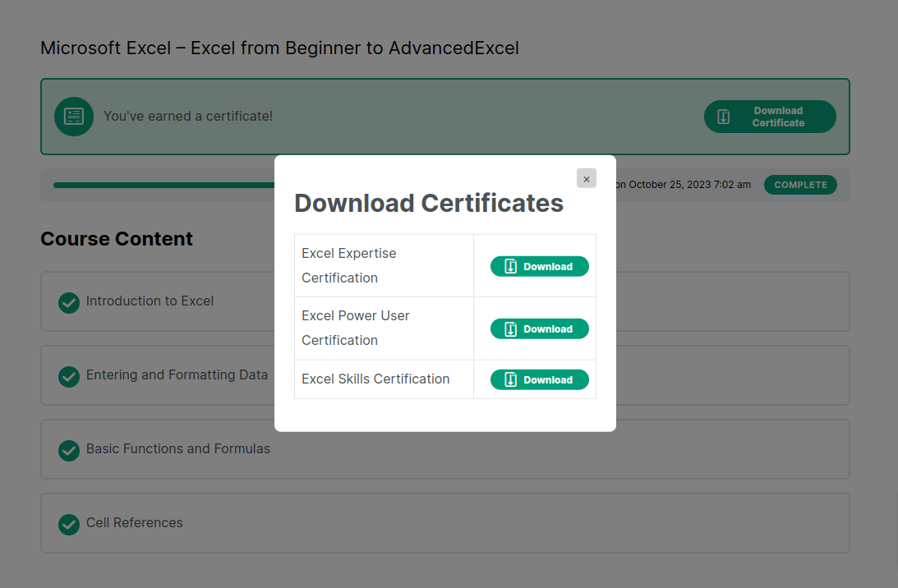Click the Download Certificate banner button

769,117
